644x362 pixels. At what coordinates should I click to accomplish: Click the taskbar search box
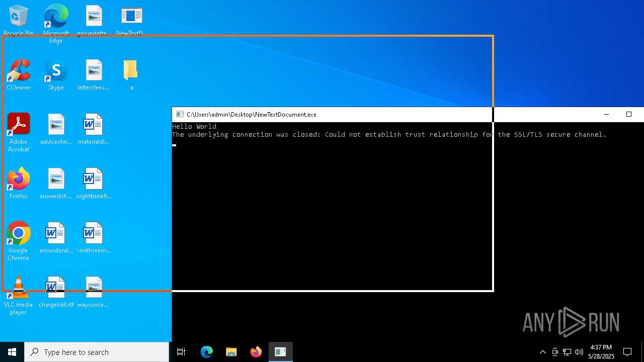click(97, 352)
